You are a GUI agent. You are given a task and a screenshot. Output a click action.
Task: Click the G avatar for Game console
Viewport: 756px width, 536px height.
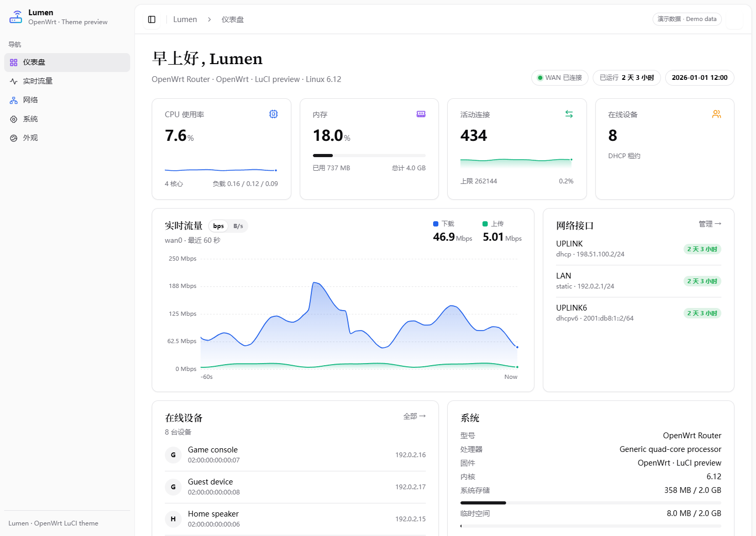tap(173, 455)
